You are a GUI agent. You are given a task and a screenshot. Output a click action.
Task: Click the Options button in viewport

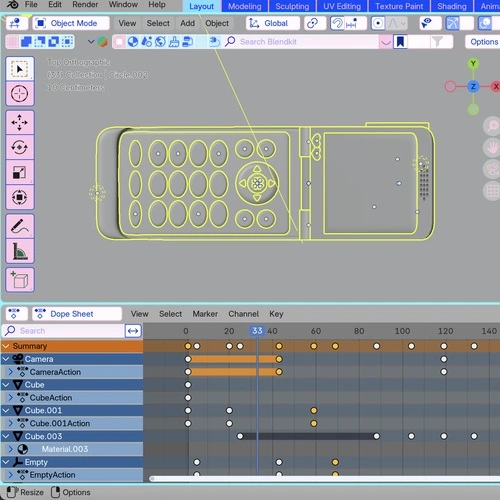pos(483,42)
